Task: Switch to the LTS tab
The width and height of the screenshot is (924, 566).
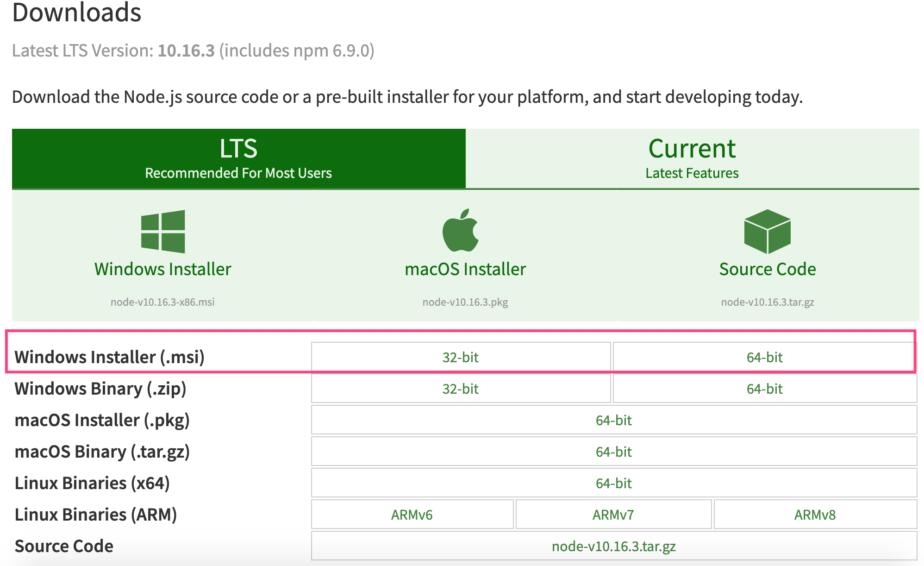Action: coord(238,158)
